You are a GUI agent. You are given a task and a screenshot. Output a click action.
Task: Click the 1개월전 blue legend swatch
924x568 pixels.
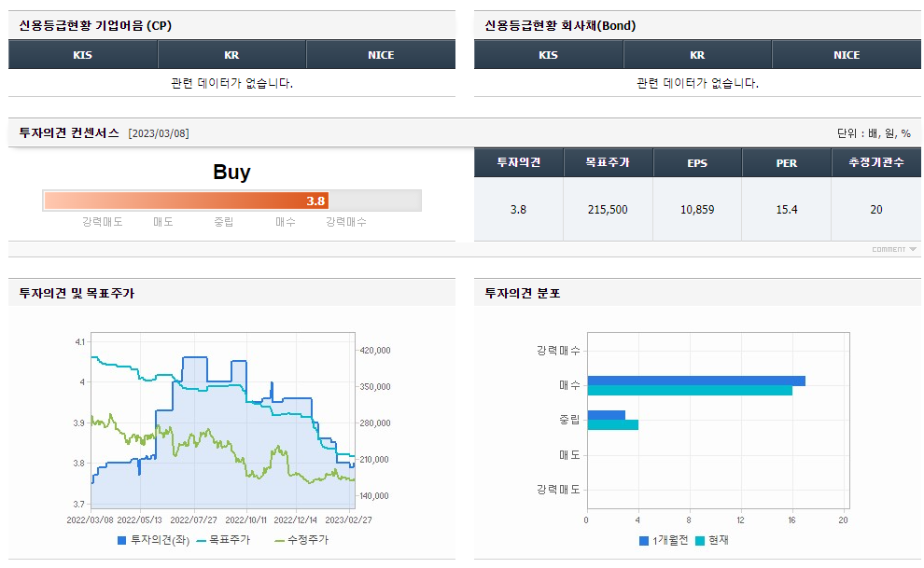click(x=644, y=540)
